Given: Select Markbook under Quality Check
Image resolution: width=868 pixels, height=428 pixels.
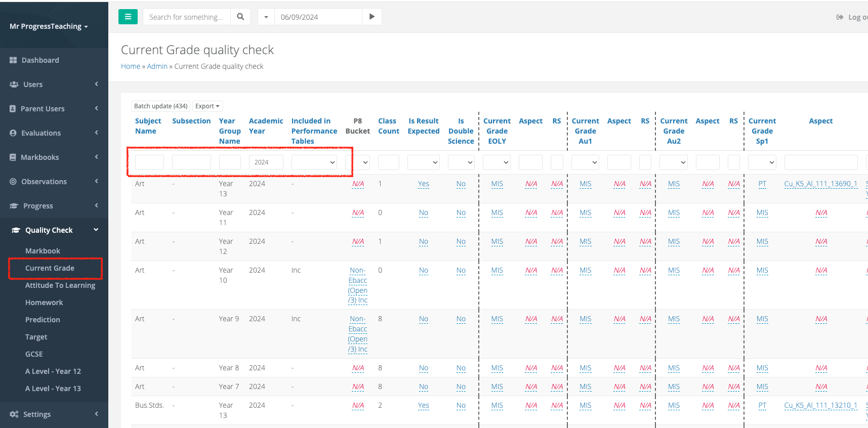Looking at the screenshot, I should tap(43, 251).
